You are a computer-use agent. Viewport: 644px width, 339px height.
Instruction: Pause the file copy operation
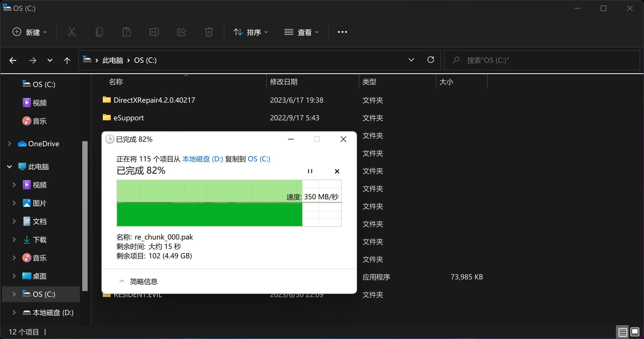click(x=310, y=171)
